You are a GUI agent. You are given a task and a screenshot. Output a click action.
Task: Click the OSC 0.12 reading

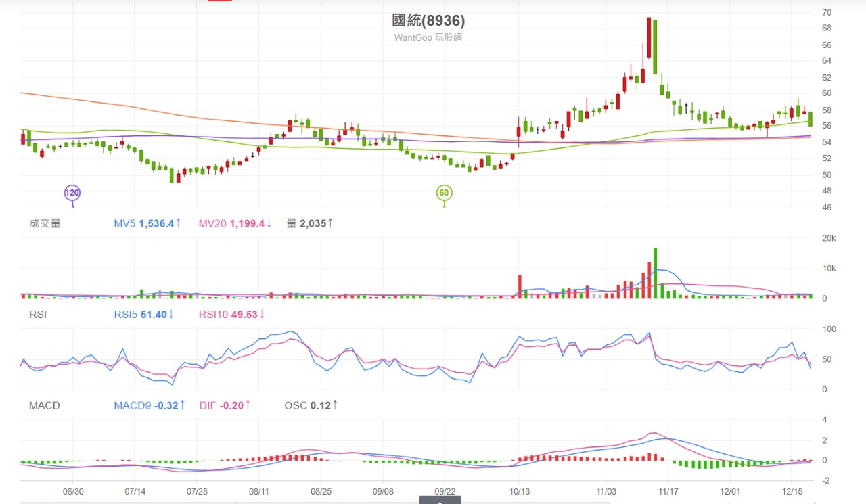[x=311, y=405]
